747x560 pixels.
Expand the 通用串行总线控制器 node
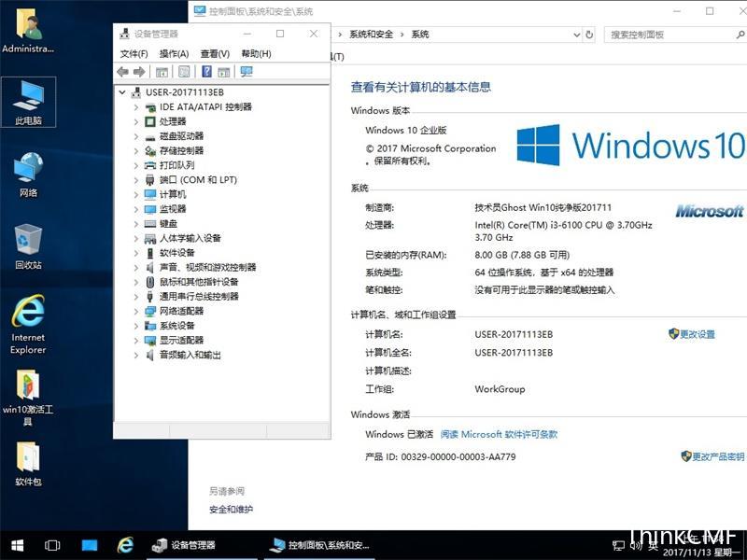(x=135, y=297)
